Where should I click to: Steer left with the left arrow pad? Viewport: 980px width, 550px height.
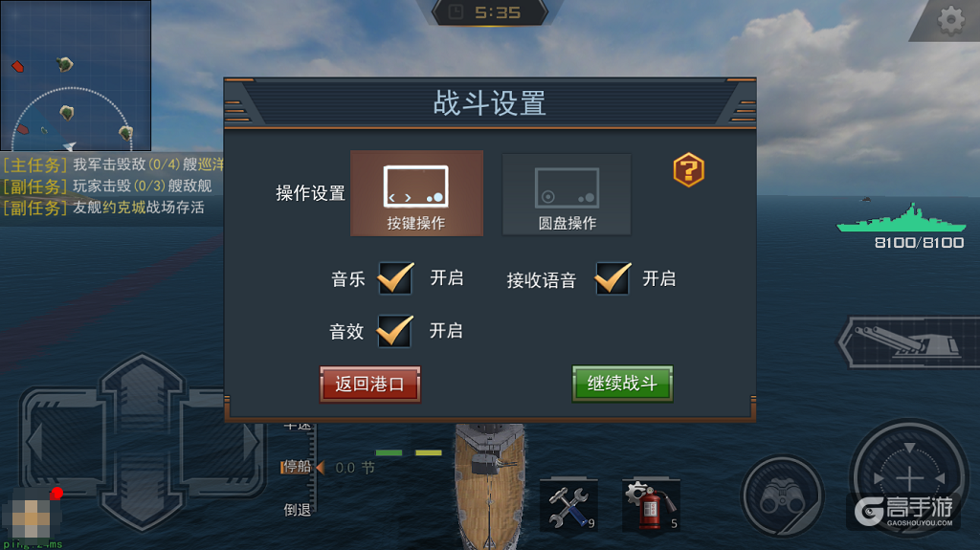click(x=62, y=441)
